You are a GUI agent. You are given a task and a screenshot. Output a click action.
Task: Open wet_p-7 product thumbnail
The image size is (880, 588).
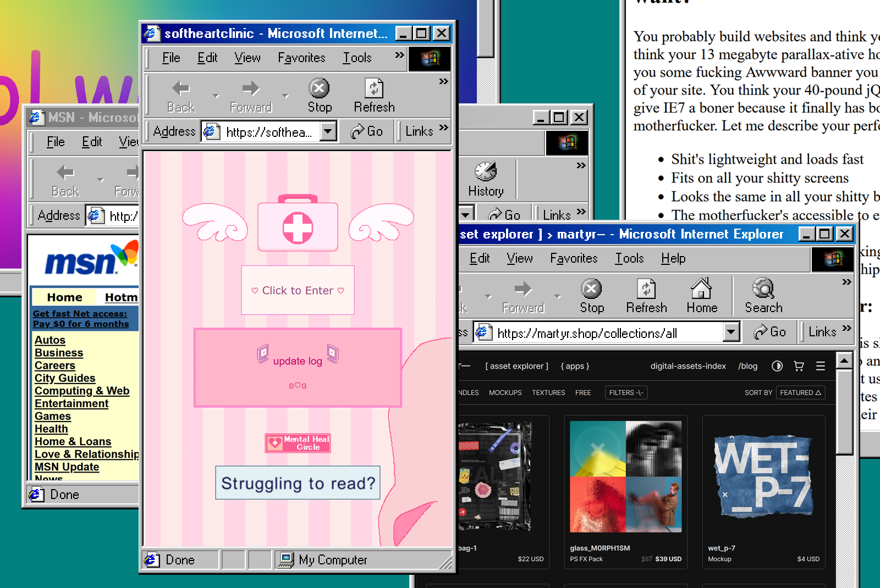pyautogui.click(x=763, y=476)
